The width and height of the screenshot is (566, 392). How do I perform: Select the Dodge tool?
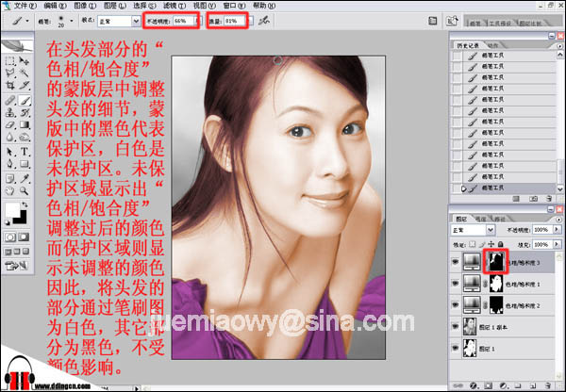click(25, 138)
